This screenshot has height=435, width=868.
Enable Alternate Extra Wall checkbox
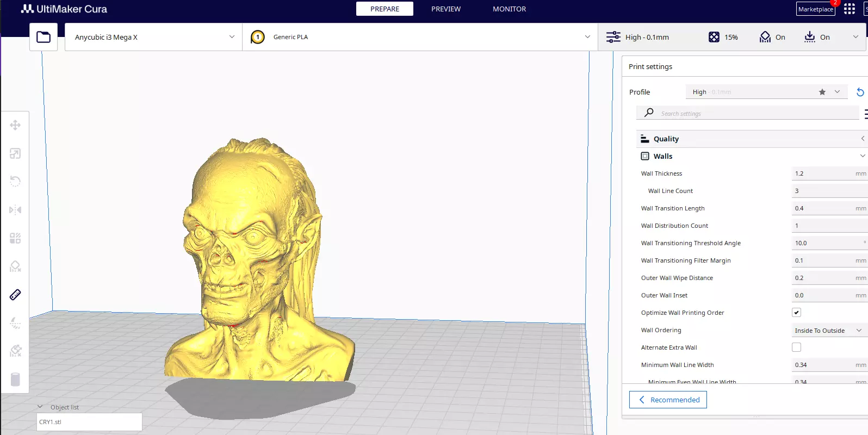(796, 347)
